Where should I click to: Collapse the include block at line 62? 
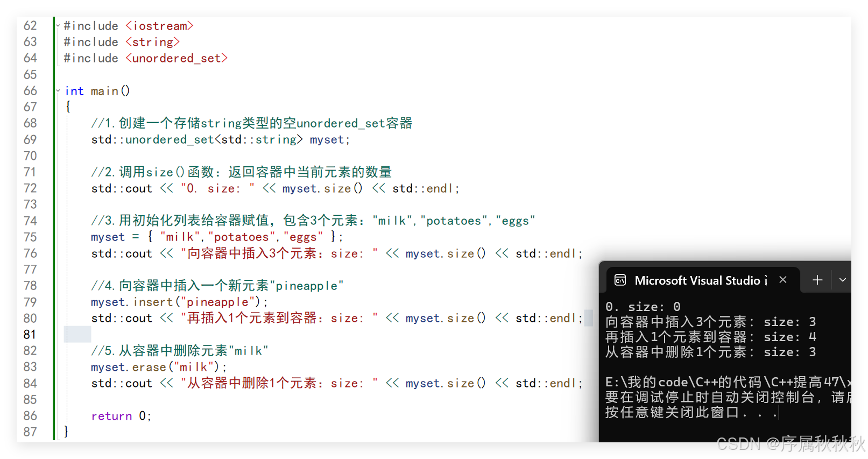pyautogui.click(x=58, y=25)
